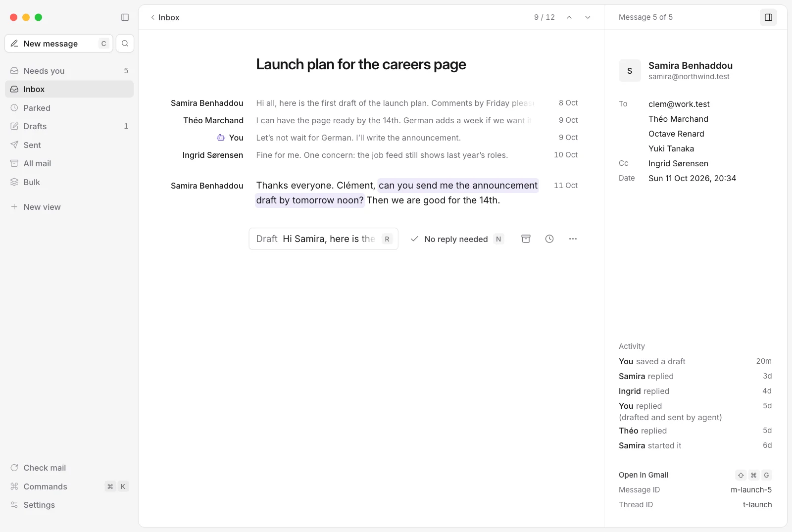792x532 pixels.
Task: Click recipient Yuki Tanaka
Action: 671,148
